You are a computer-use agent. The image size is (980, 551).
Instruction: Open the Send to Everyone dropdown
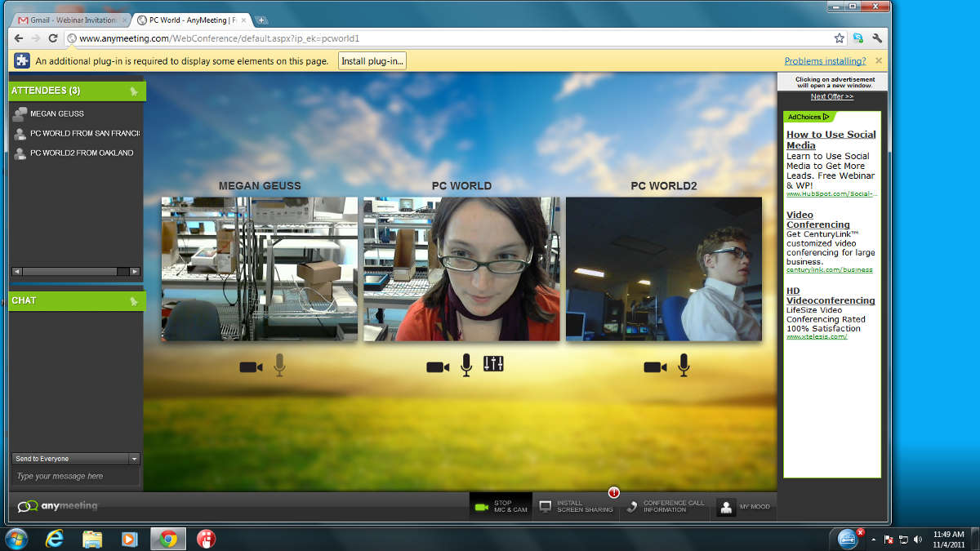pyautogui.click(x=76, y=459)
